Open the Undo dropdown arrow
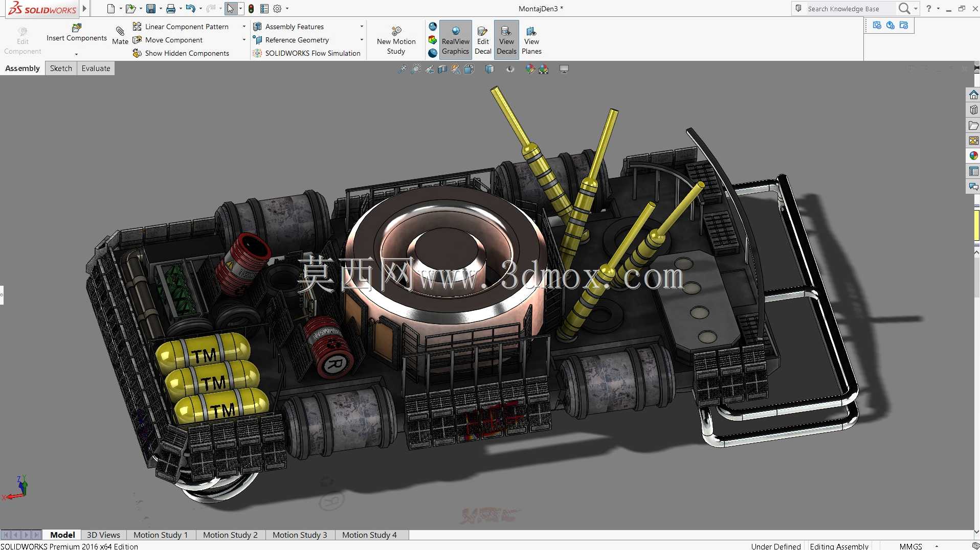Viewport: 980px width, 550px height. [201, 9]
